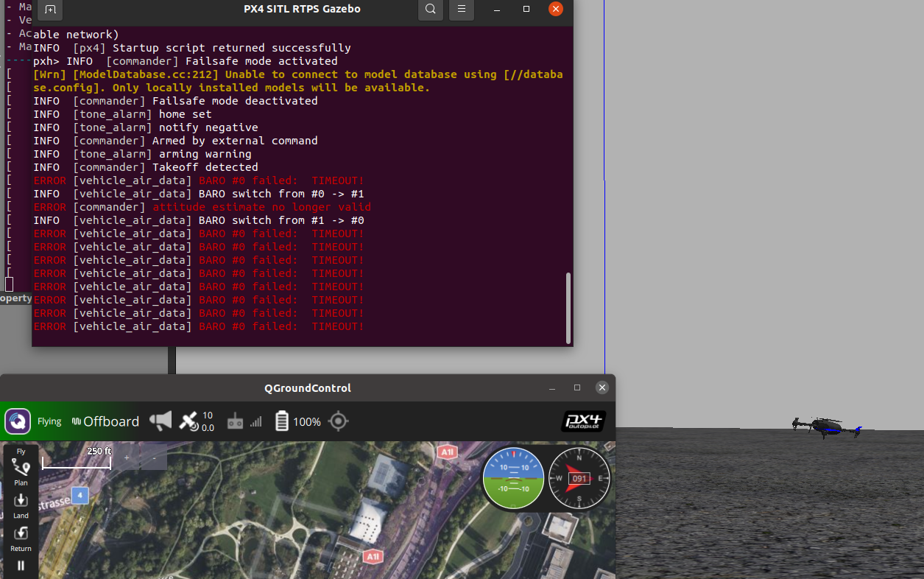The height and width of the screenshot is (579, 924).
Task: Open the Offboard flight mode selector
Action: tap(105, 421)
